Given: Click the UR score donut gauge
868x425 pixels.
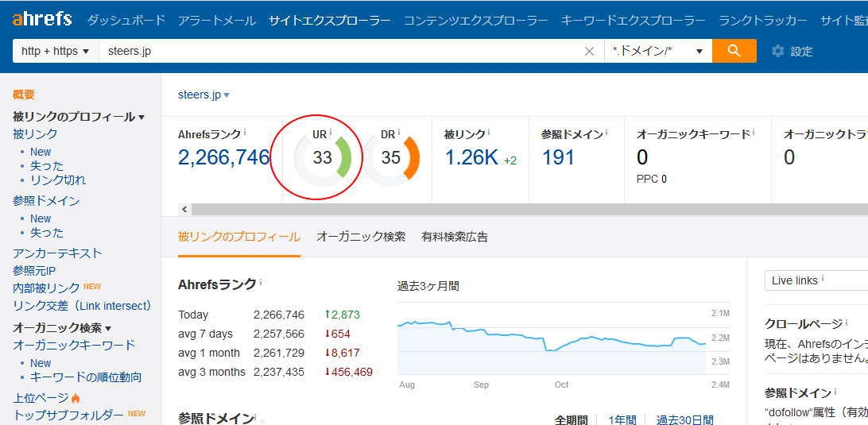Looking at the screenshot, I should 322,157.
